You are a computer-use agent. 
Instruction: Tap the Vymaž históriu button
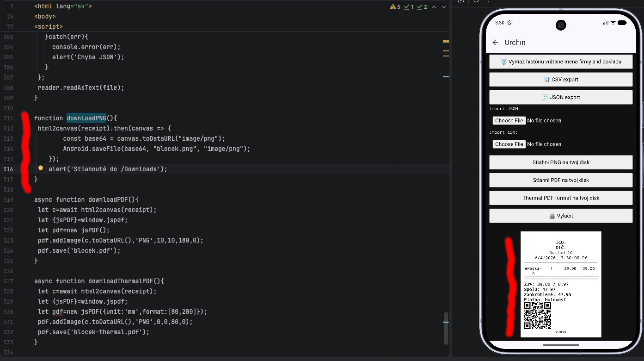click(x=561, y=62)
